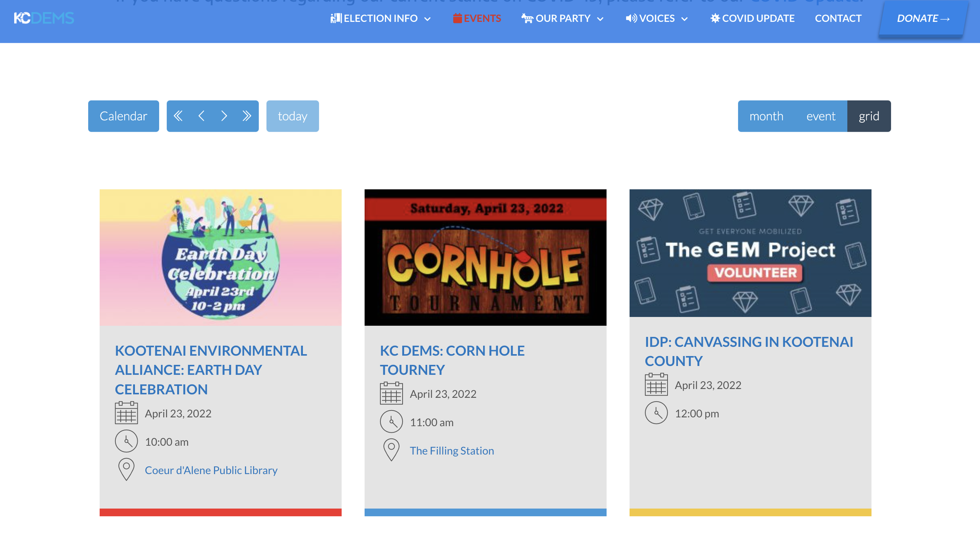Click clock icon next to 10:00 am

(x=126, y=441)
